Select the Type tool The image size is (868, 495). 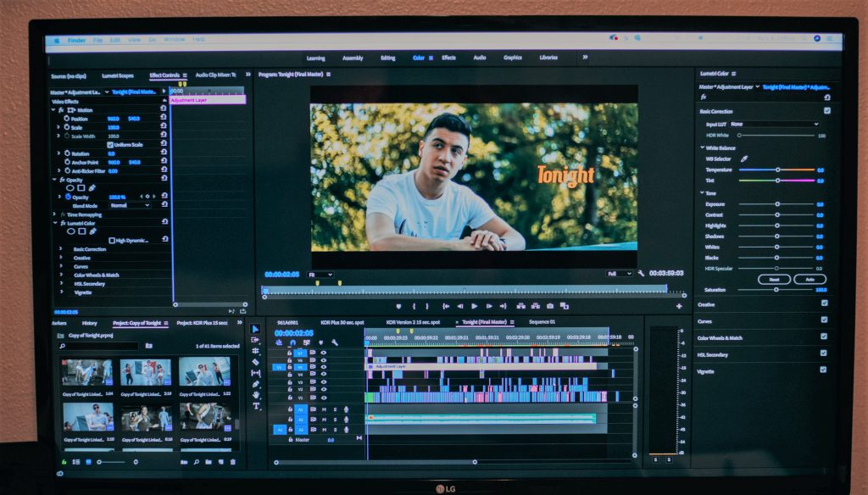pos(256,406)
